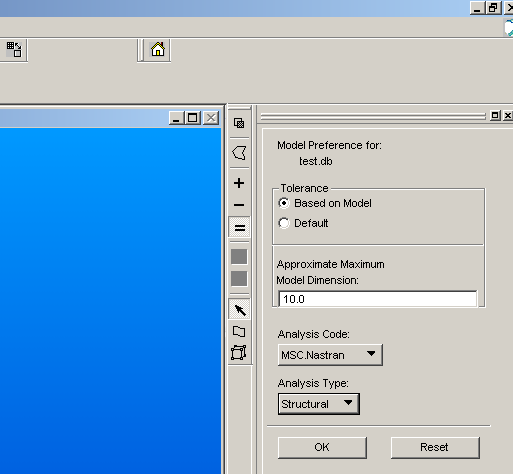Select the Based on Model tolerance option
Screen dimensions: 513x474
[x=325, y=203]
